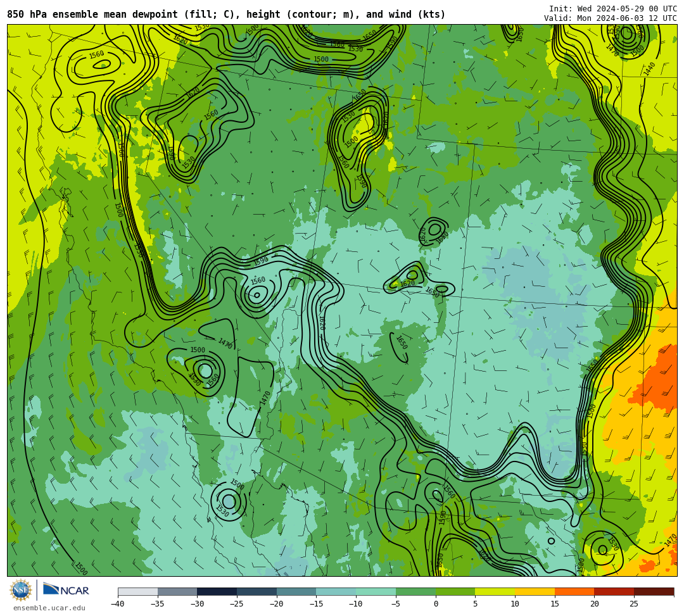Click the colorbar tick label -40
The image size is (684, 616).
pyautogui.click(x=118, y=604)
